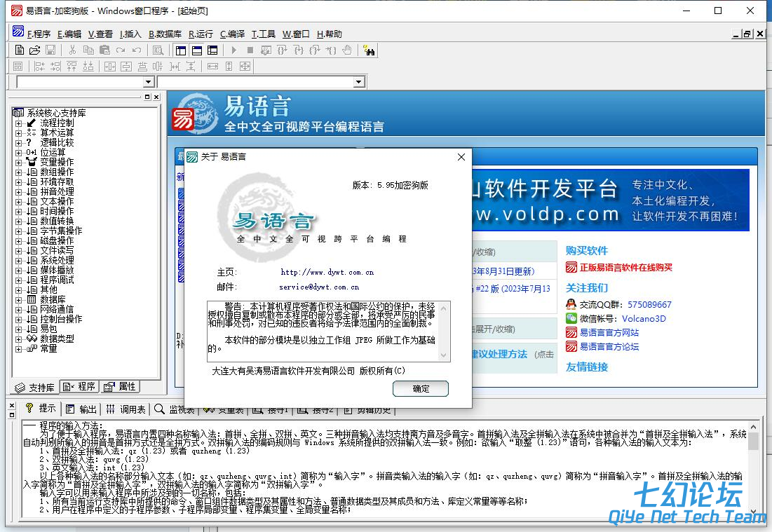Click the Save floppy disk icon
Screen dimensions: 772x532
point(50,50)
